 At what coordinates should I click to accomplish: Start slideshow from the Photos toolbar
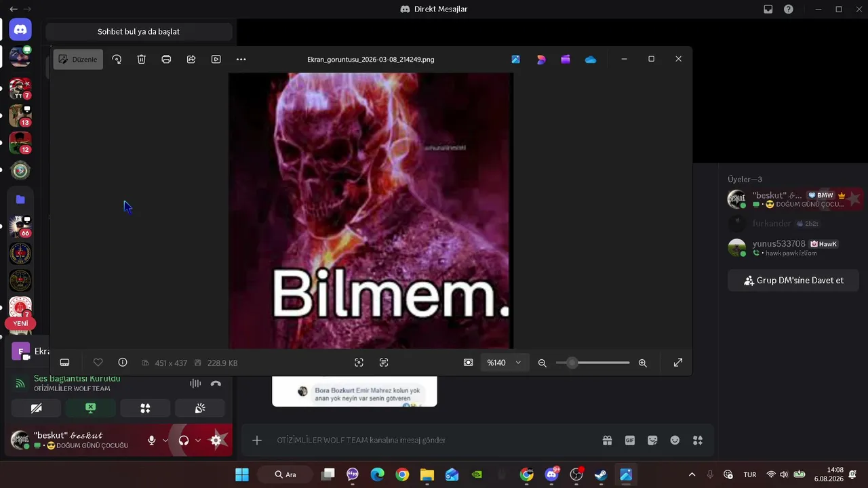(x=216, y=59)
